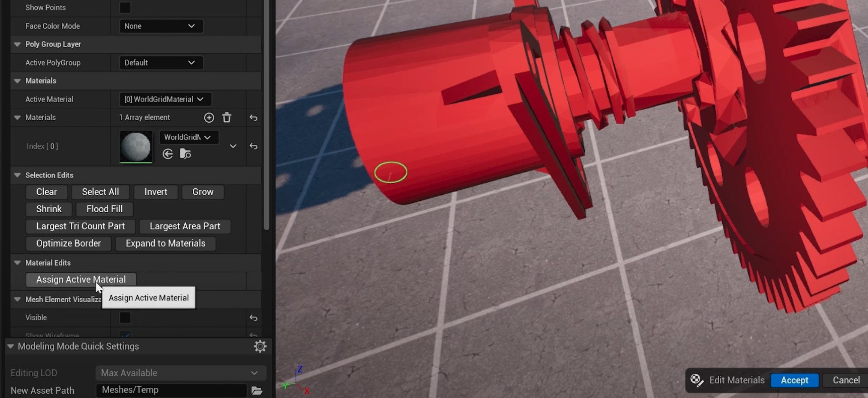
Task: Click the Assign Active Material button
Action: point(81,279)
